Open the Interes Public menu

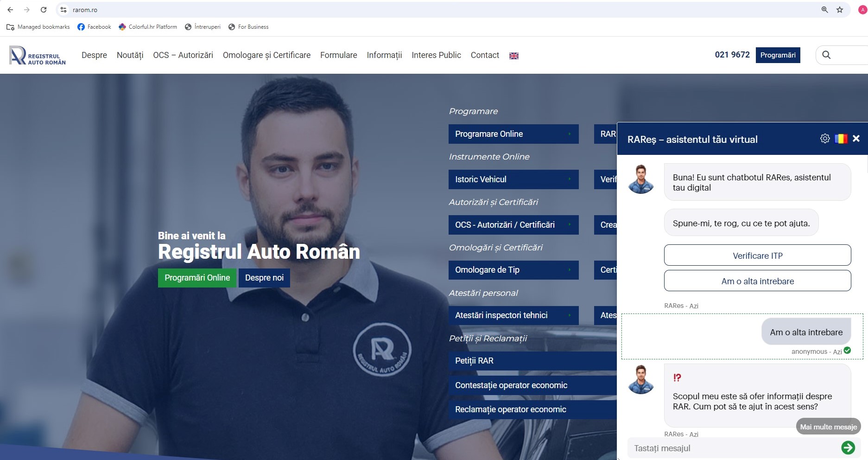tap(436, 55)
